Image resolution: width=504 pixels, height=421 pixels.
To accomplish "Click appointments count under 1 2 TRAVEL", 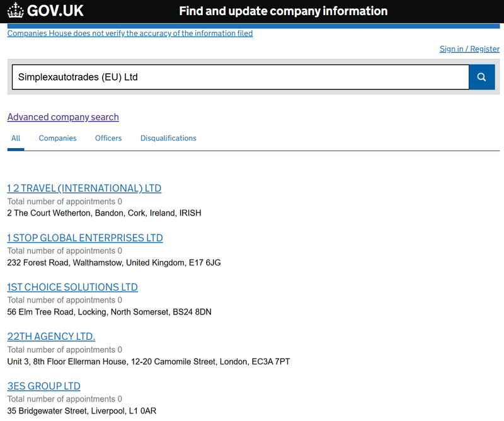I will tap(65, 201).
